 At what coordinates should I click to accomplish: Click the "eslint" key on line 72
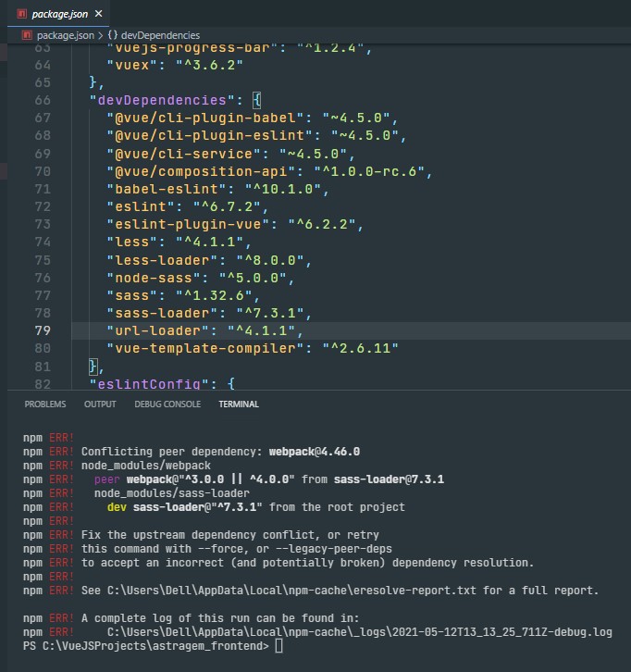coord(141,206)
